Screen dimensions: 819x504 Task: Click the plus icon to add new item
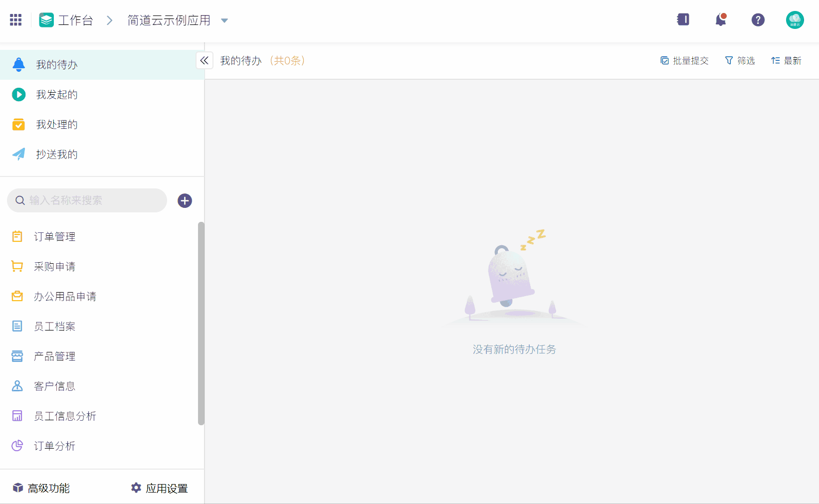(x=185, y=200)
